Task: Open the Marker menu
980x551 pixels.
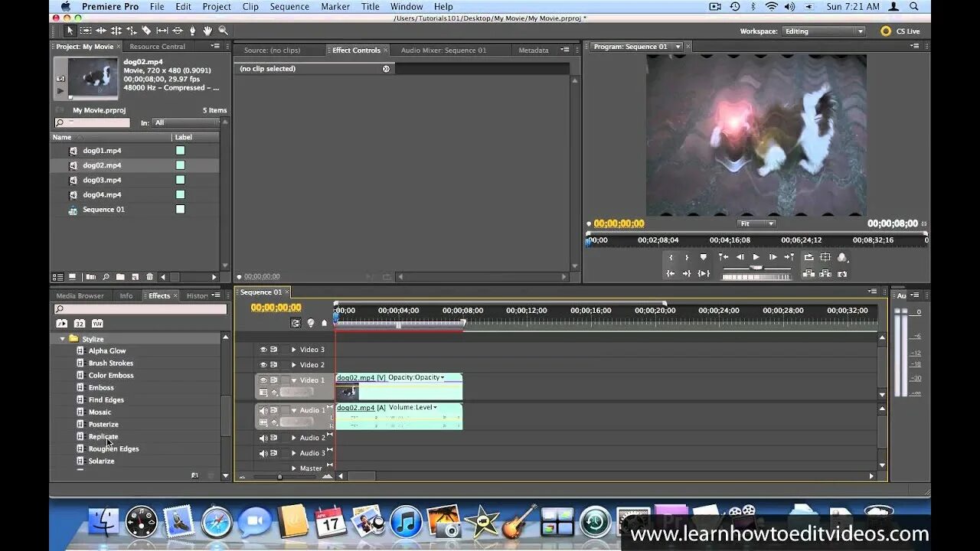Action: [335, 6]
